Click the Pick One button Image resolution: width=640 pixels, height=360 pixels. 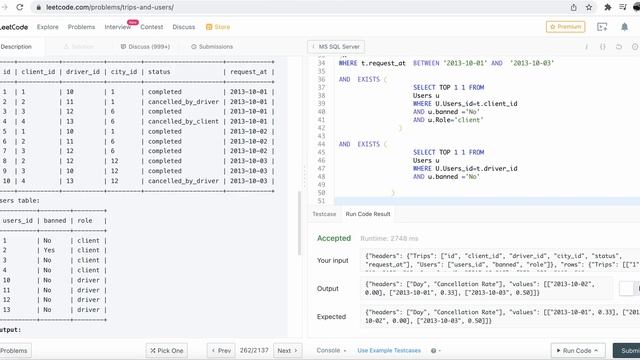(167, 351)
